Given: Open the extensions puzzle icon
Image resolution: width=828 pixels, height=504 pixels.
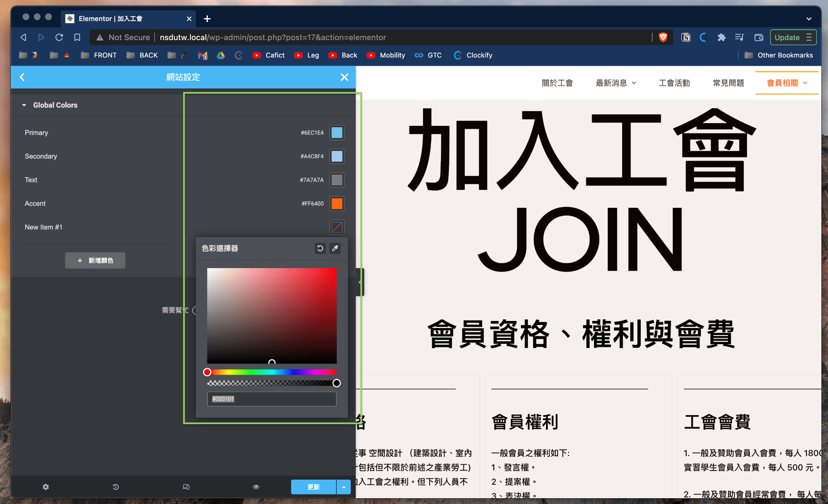Looking at the screenshot, I should 721,37.
